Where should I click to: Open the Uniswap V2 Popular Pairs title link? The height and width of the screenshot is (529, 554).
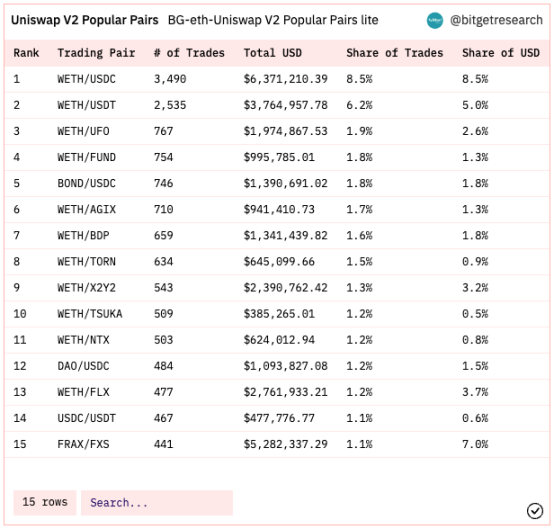click(x=85, y=20)
